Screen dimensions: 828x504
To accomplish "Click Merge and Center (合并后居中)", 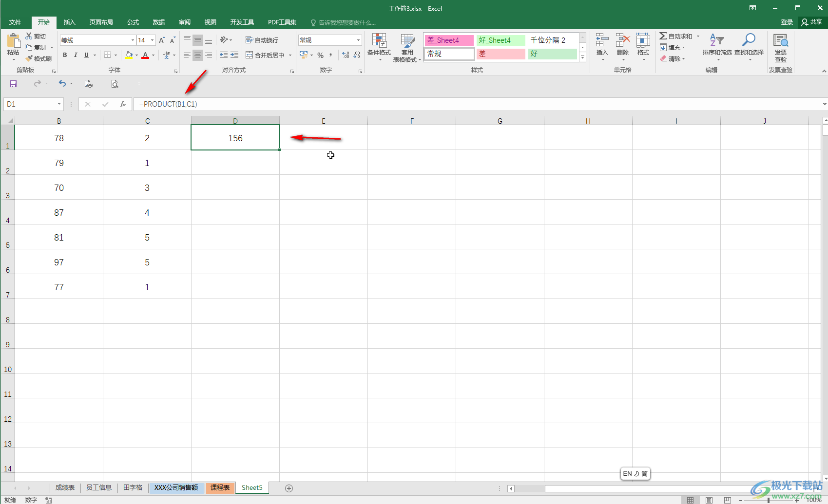I will point(265,55).
